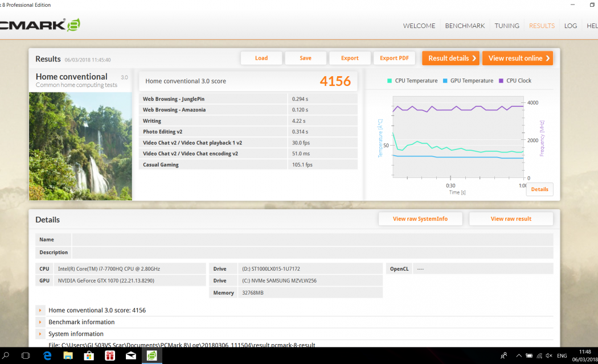598x364 pixels.
Task: Click GPU value GeForce GTX 1070
Action: tap(106, 280)
